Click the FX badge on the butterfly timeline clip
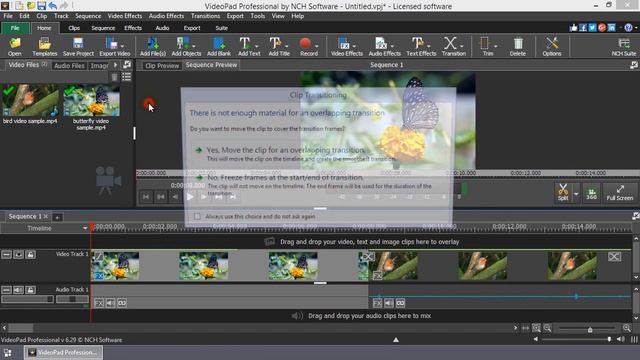 [x=98, y=276]
